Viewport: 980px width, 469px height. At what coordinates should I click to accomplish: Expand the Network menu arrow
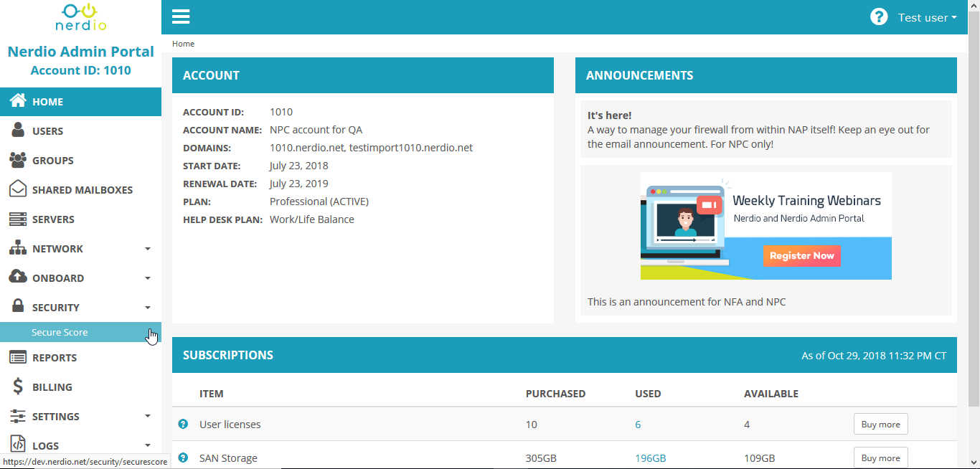(x=148, y=249)
